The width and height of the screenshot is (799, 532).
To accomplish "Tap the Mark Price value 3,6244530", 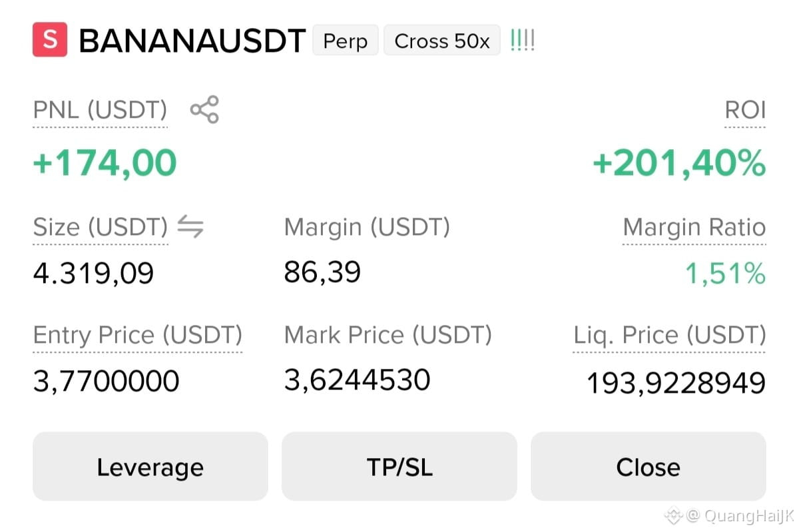I will [358, 380].
